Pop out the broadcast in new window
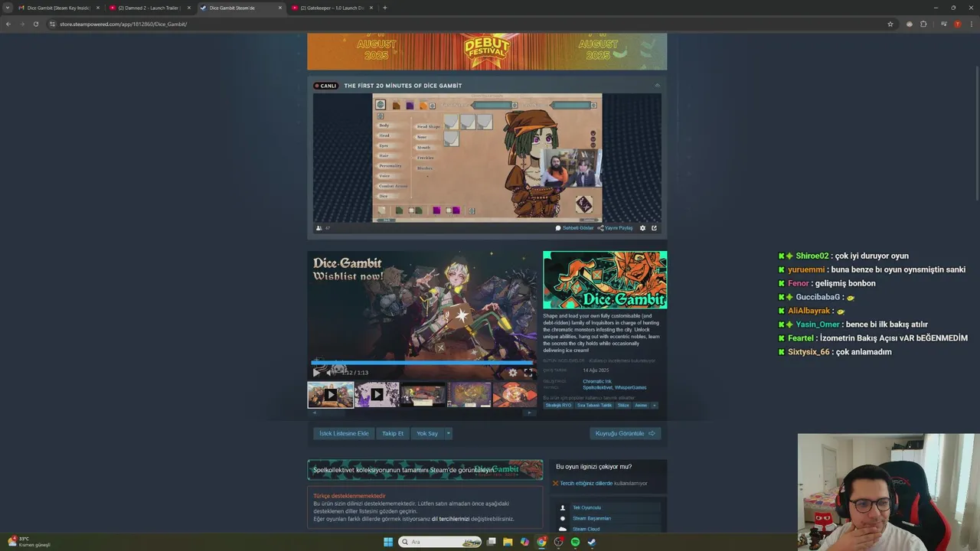The height and width of the screenshot is (551, 980). tap(654, 228)
